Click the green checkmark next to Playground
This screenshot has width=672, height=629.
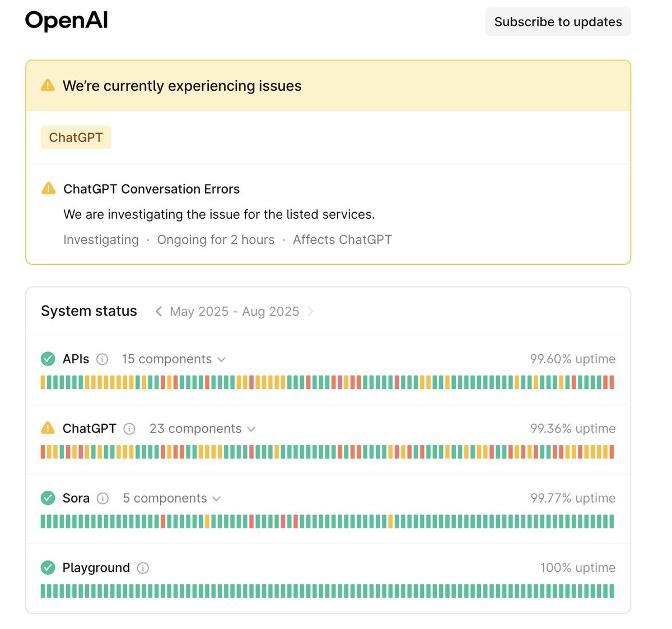(48, 567)
